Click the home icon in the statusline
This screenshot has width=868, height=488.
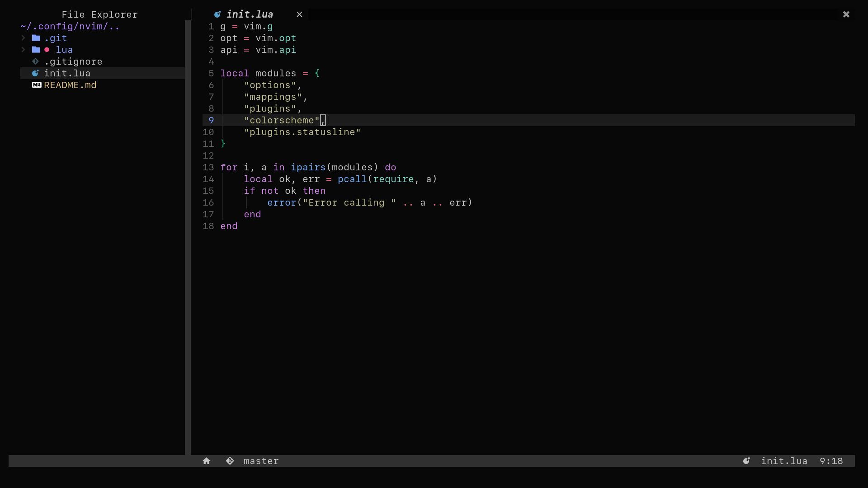pos(207,461)
